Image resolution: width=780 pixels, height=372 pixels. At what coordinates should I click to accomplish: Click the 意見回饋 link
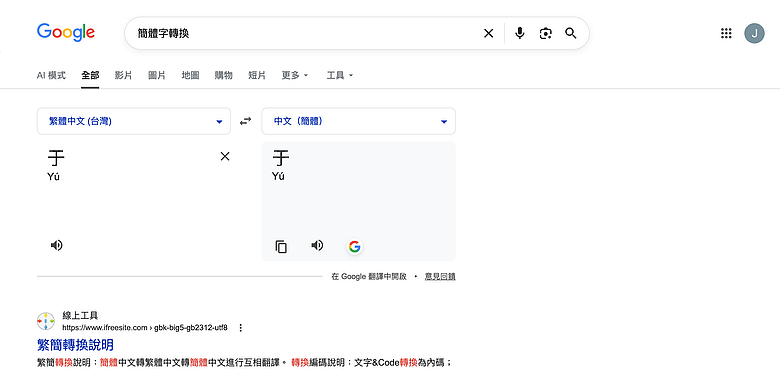[x=440, y=277]
